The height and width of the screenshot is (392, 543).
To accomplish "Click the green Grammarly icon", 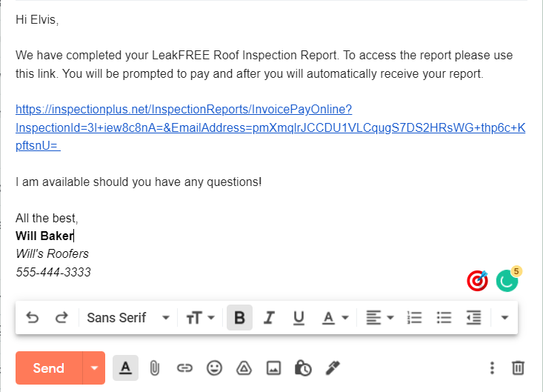I will click(x=507, y=281).
